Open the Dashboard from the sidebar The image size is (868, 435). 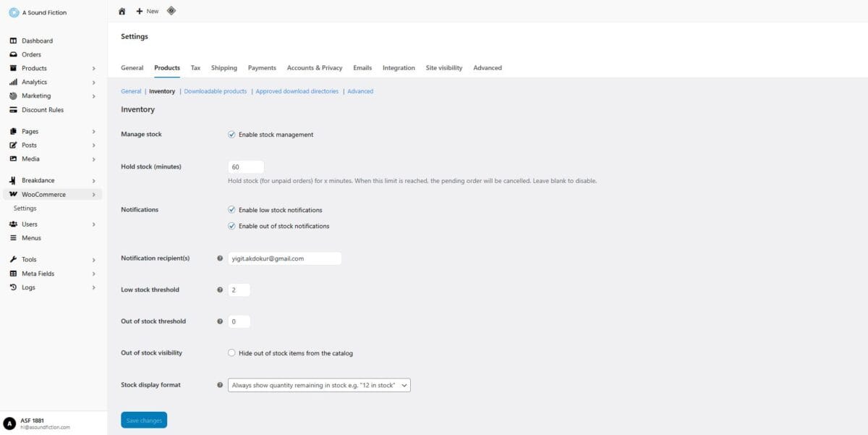pyautogui.click(x=33, y=41)
